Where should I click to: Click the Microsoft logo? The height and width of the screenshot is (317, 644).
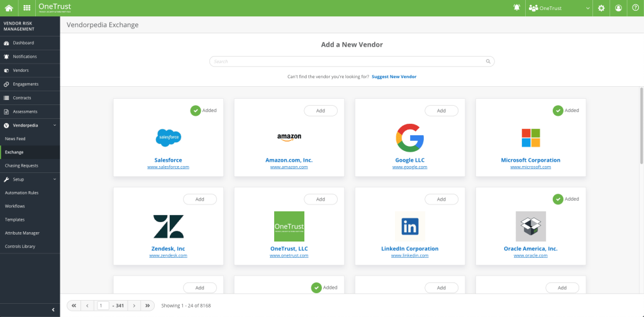pos(531,138)
